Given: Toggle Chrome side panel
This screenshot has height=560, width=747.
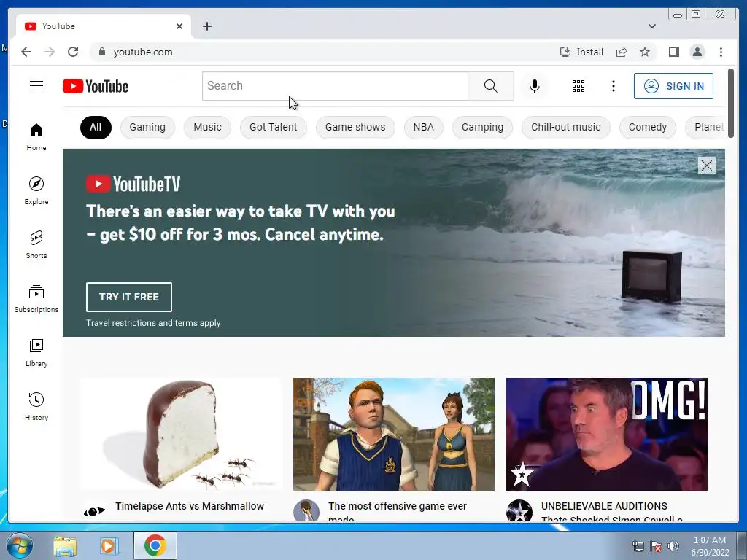Looking at the screenshot, I should (x=673, y=52).
